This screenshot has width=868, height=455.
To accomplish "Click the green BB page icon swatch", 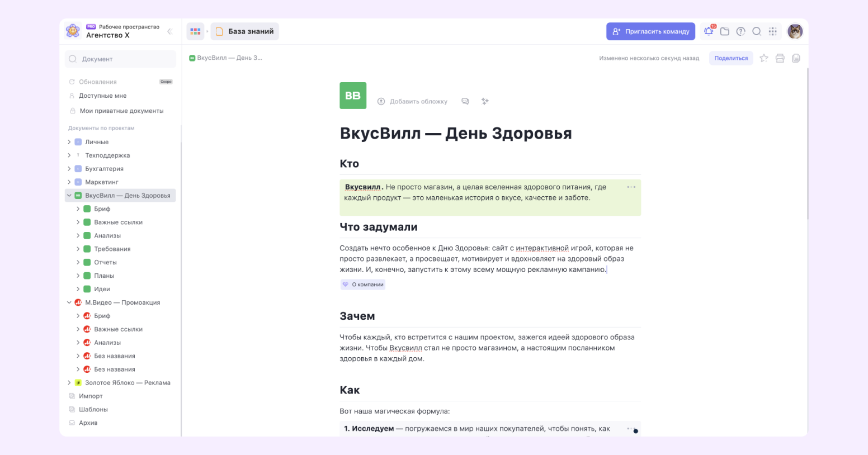I will pos(353,95).
